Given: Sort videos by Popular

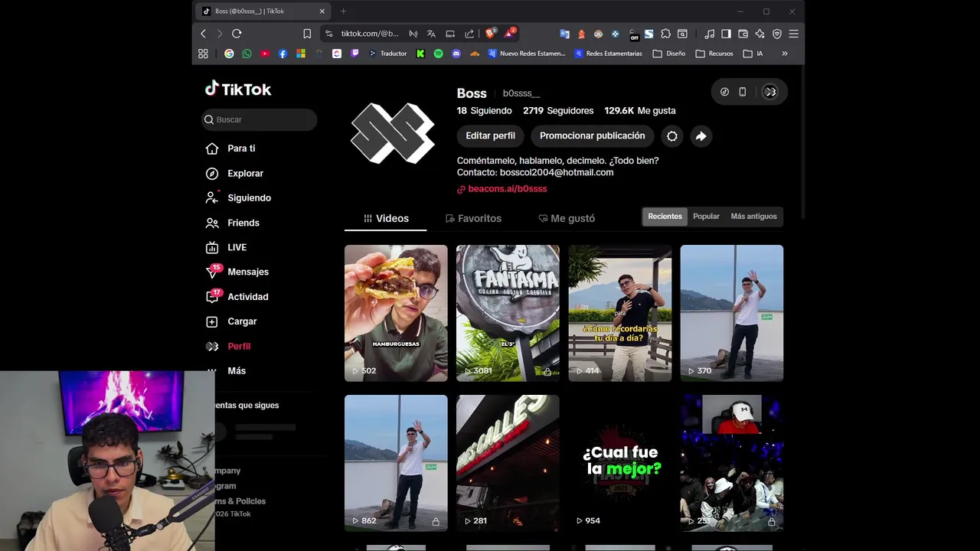Looking at the screenshot, I should click(706, 217).
